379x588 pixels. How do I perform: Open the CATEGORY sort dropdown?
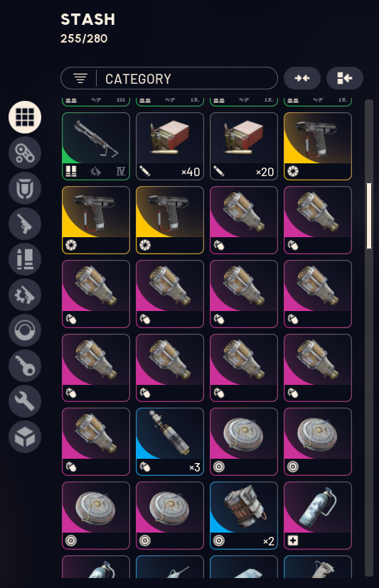tap(169, 78)
